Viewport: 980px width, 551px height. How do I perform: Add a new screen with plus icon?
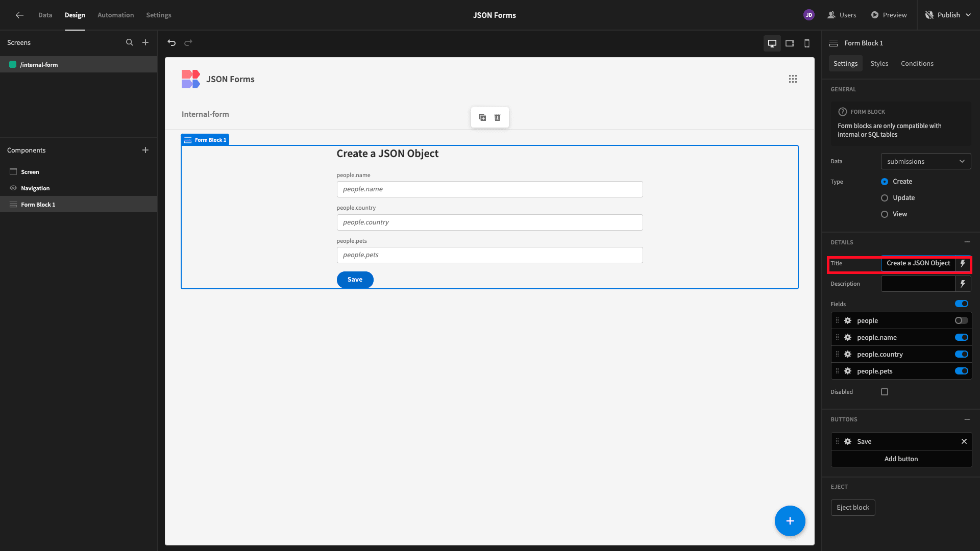point(145,43)
